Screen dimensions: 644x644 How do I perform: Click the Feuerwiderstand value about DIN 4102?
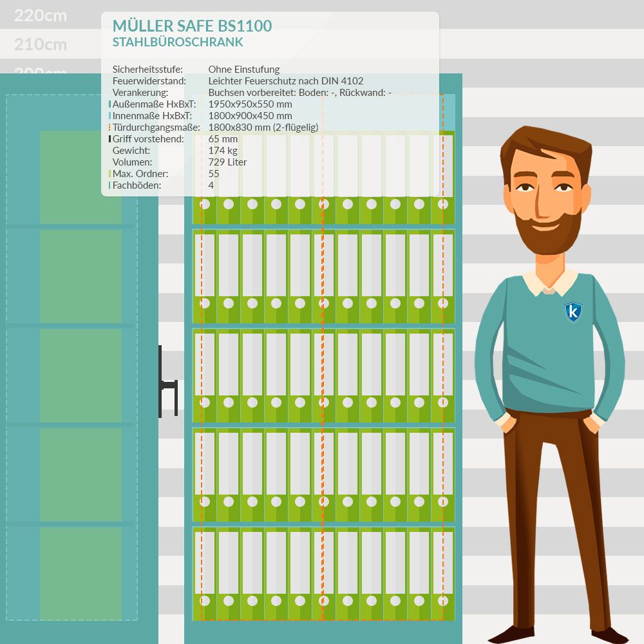[x=285, y=81]
